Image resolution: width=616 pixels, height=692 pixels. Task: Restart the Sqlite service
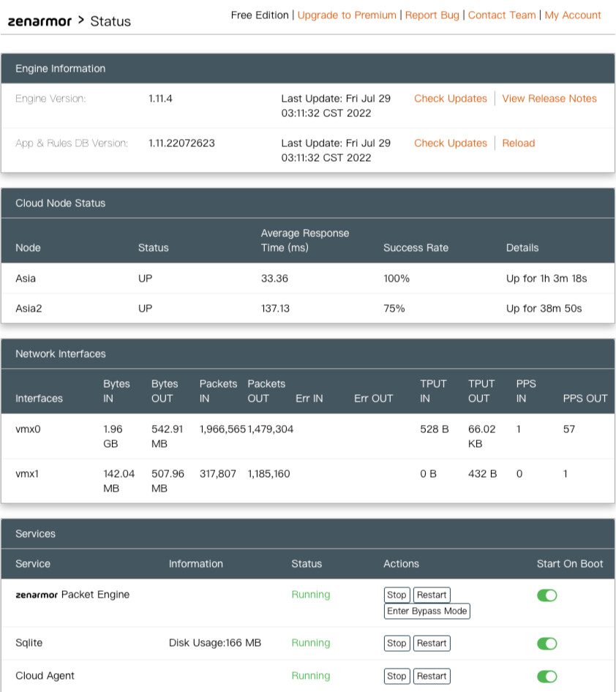click(432, 644)
